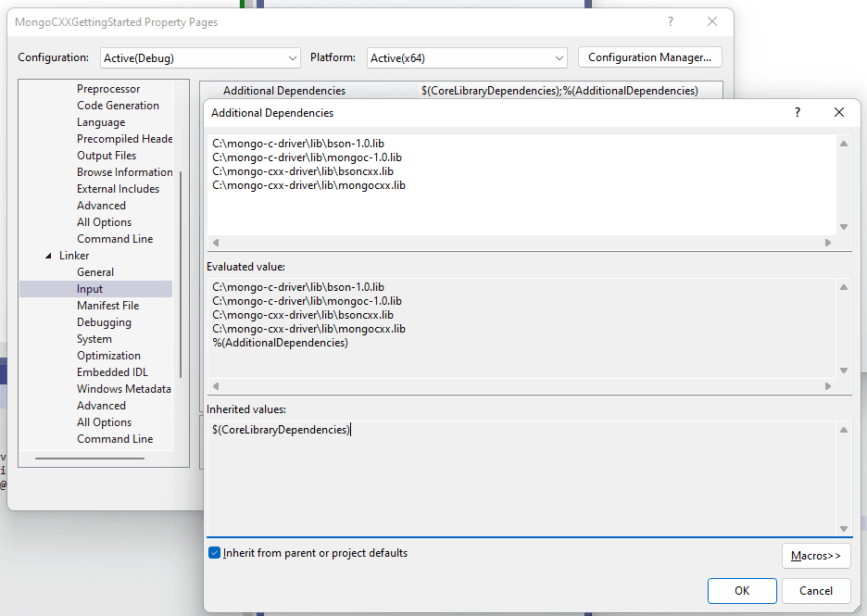The height and width of the screenshot is (616, 867).
Task: Click the OK button
Action: [742, 590]
